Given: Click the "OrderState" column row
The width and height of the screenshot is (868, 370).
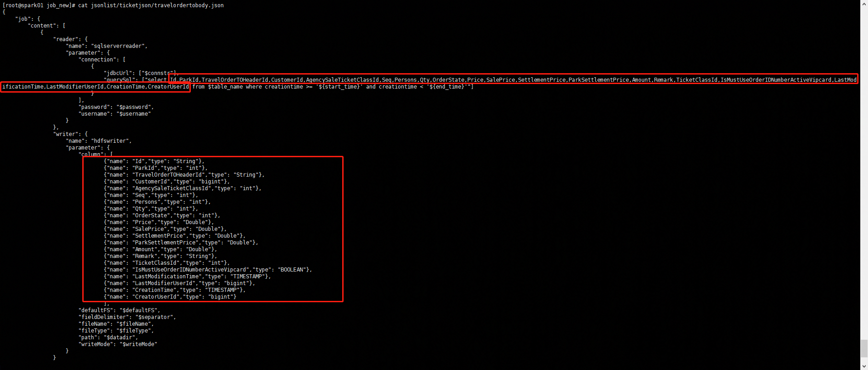Looking at the screenshot, I should [x=162, y=215].
